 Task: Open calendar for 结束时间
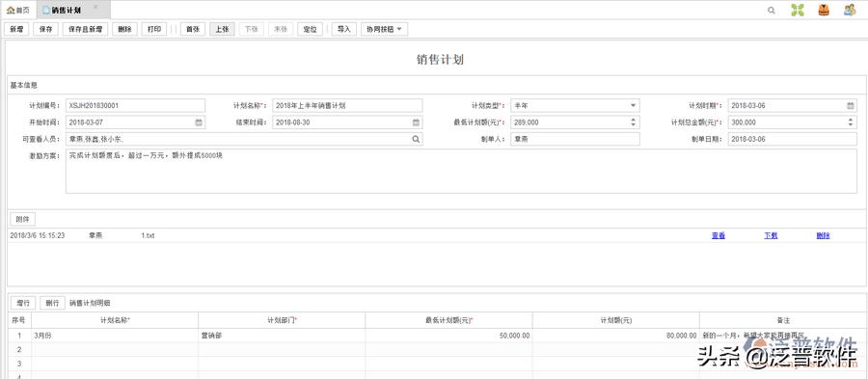(x=416, y=122)
